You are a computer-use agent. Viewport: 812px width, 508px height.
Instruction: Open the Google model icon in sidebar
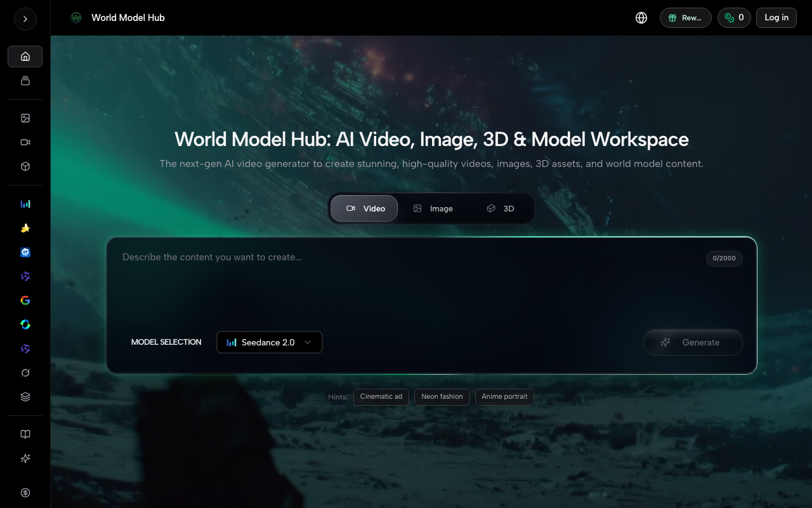[x=25, y=300]
